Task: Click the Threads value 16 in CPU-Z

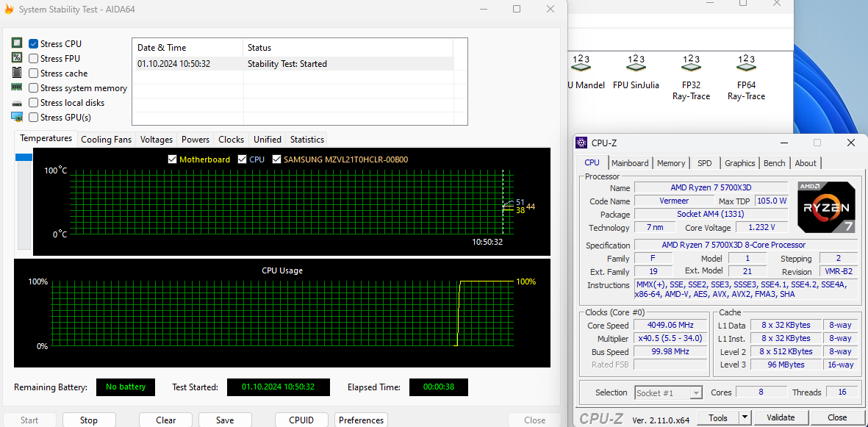Action: tap(842, 392)
